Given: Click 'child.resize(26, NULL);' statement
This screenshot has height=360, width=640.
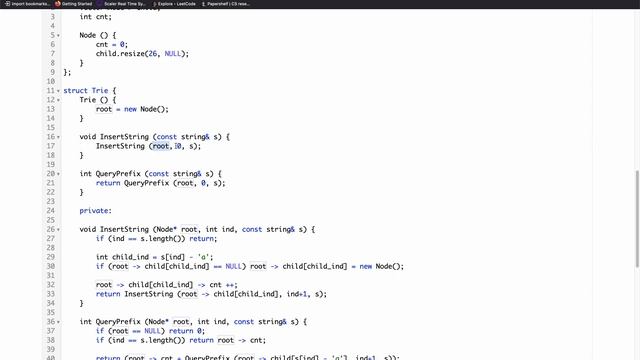Looking at the screenshot, I should (x=142, y=53).
